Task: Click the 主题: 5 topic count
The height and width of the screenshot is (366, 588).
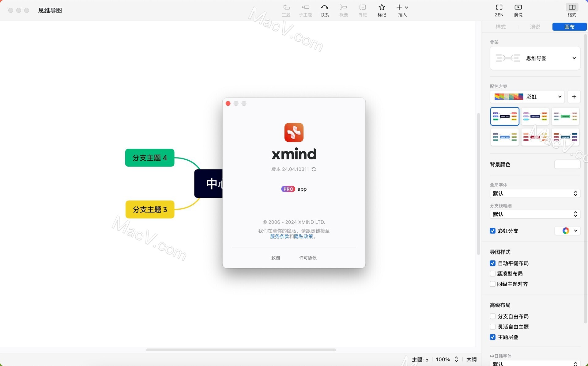Action: tap(420, 360)
